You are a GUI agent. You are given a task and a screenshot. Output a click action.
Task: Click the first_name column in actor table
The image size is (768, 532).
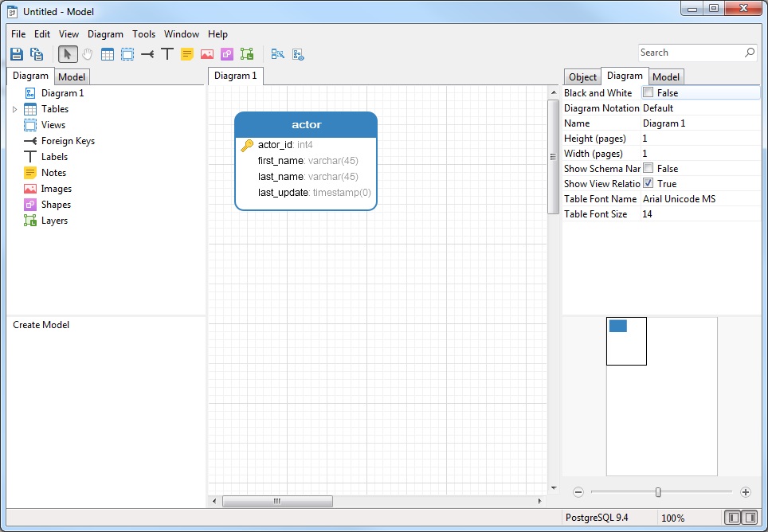click(308, 161)
